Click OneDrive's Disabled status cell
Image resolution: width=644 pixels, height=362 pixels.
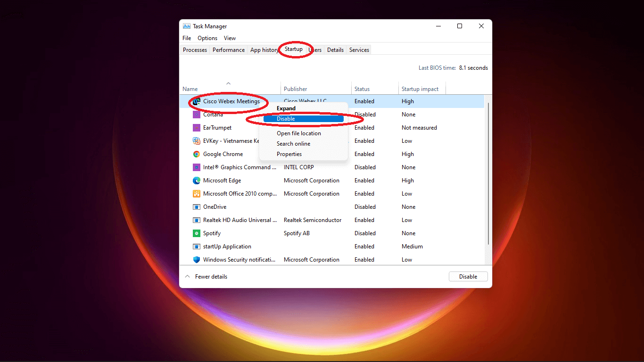point(365,207)
